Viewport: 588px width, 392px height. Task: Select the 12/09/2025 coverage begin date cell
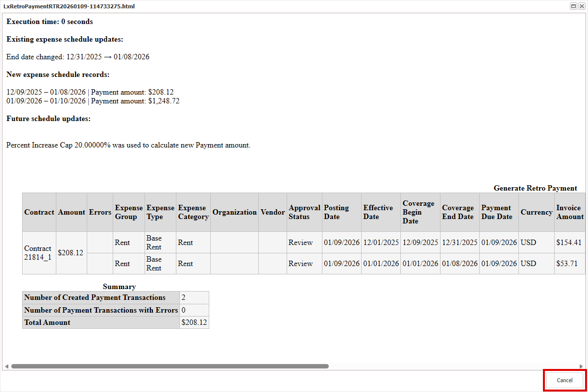(x=420, y=243)
